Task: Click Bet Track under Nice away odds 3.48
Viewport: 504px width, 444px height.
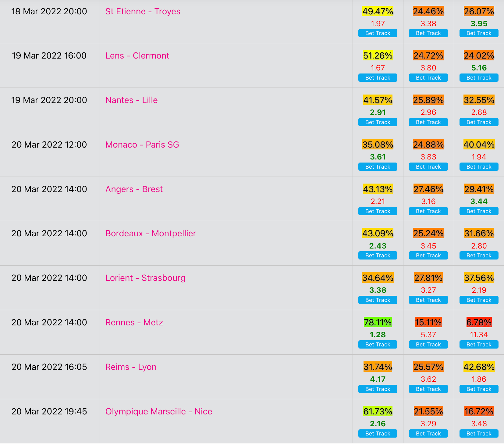Action: pos(479,434)
